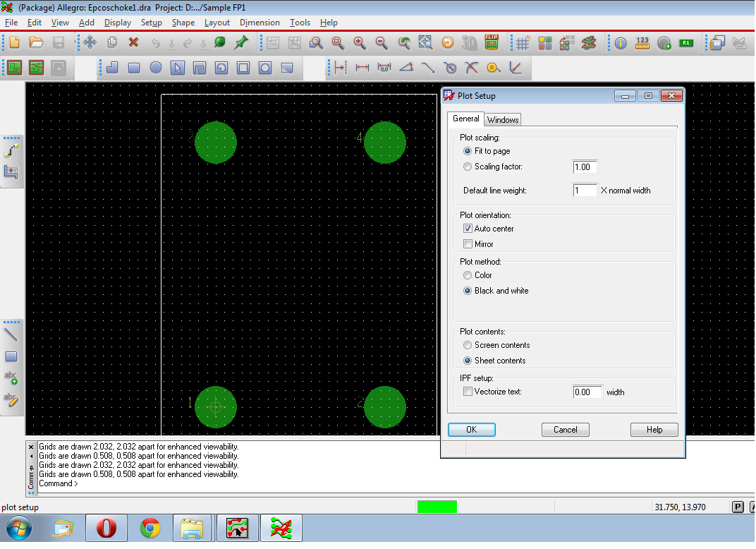
Task: Click Help in the Plot Setup dialog
Action: 654,429
